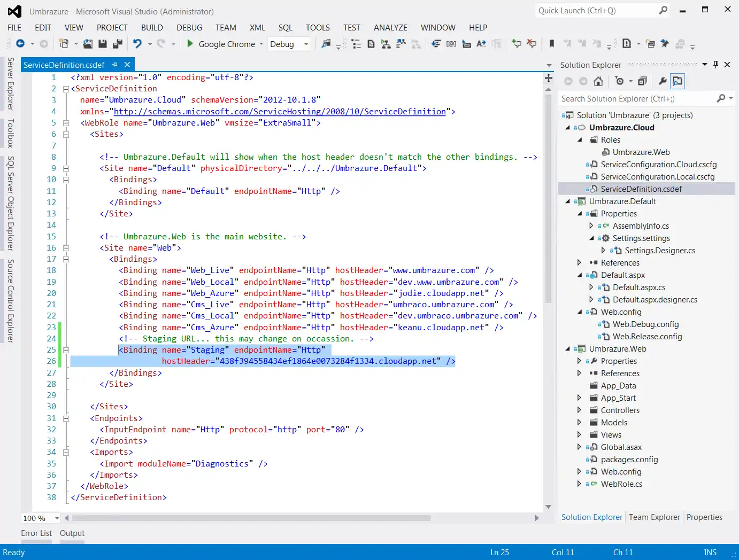739x560 pixels.
Task: Open the Error List tab
Action: point(36,533)
